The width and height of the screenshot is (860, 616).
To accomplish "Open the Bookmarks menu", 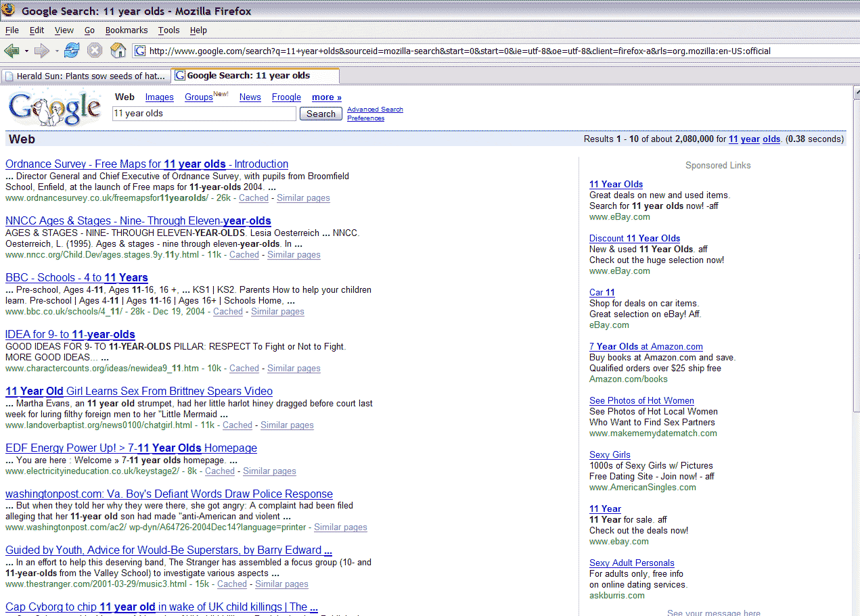I will [126, 30].
